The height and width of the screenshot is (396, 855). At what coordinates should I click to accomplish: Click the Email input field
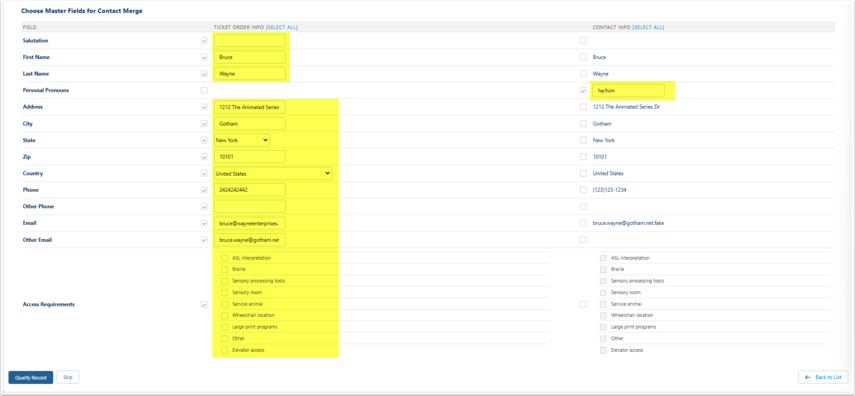[x=250, y=223]
